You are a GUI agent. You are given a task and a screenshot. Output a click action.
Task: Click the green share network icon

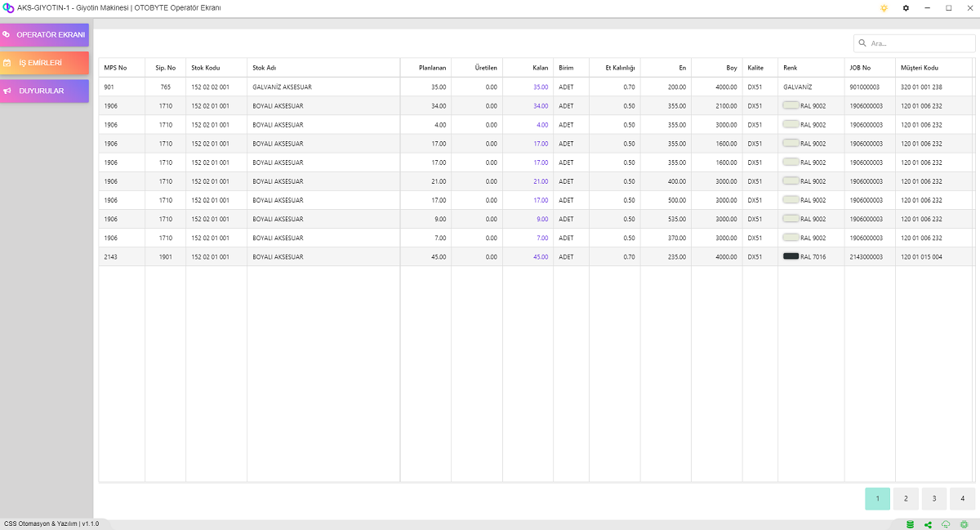coord(928,524)
